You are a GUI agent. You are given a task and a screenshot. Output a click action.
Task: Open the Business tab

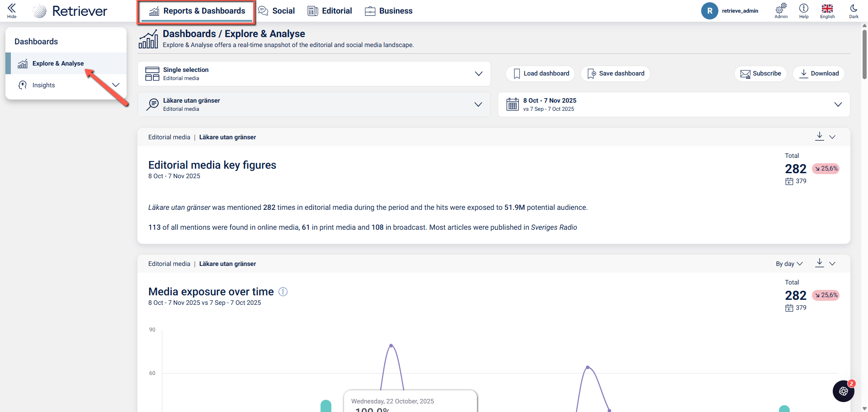388,11
